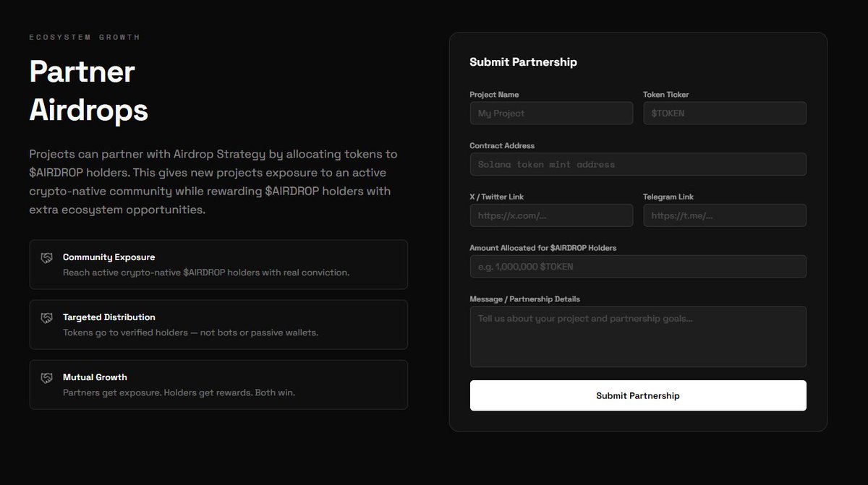868x485 pixels.
Task: Click the "Targeted Distribution" card title
Action: pyautogui.click(x=109, y=317)
